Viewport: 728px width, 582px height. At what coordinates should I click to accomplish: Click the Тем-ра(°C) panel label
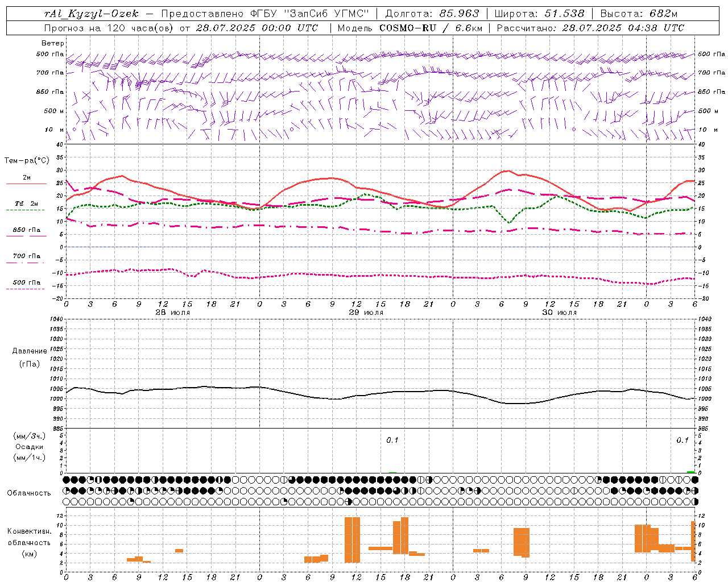tap(27, 161)
